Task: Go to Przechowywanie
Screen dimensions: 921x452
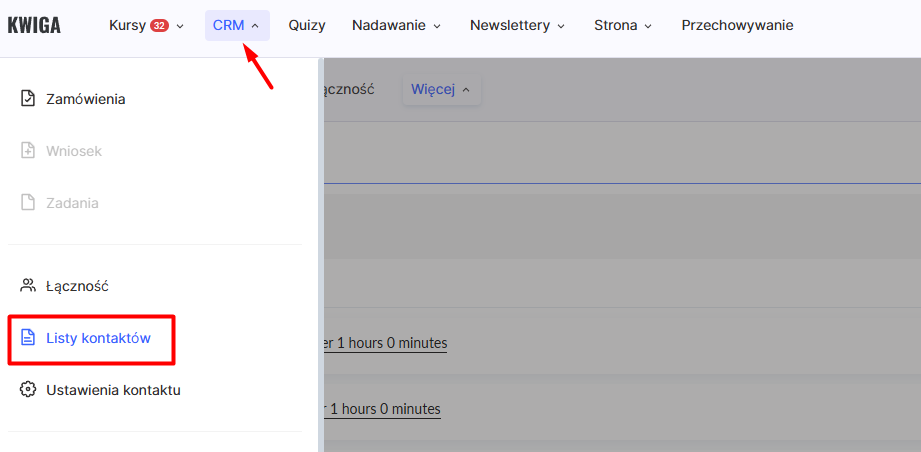Action: 737,25
